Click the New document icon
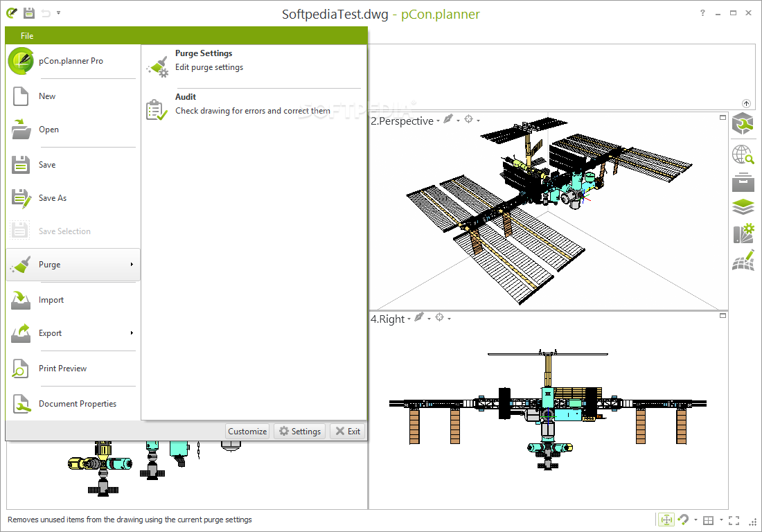The width and height of the screenshot is (762, 532). point(20,96)
